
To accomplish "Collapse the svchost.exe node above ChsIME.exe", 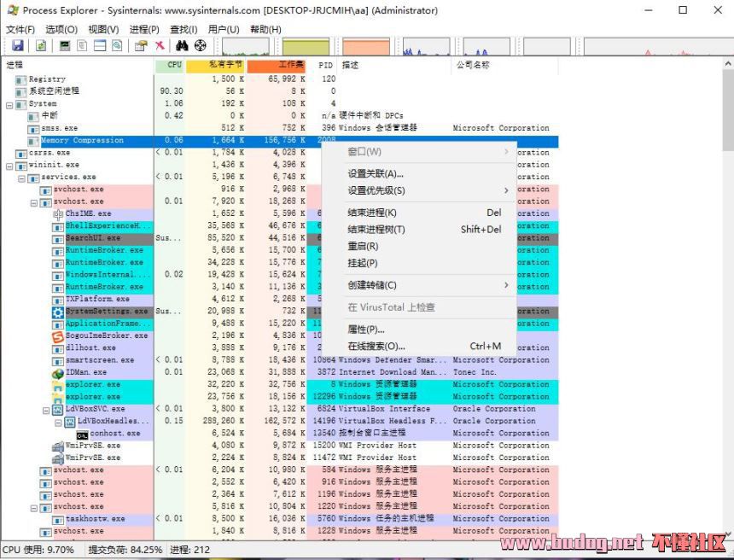I will click(33, 202).
